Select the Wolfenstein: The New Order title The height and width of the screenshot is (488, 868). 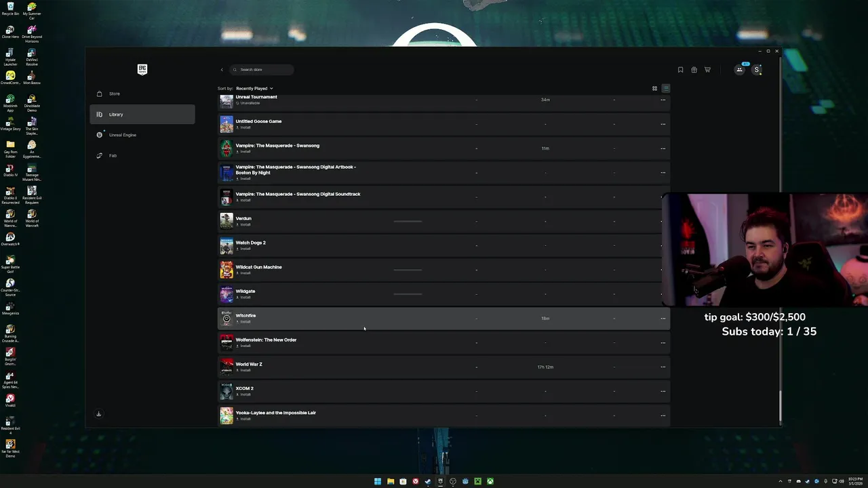(266, 340)
